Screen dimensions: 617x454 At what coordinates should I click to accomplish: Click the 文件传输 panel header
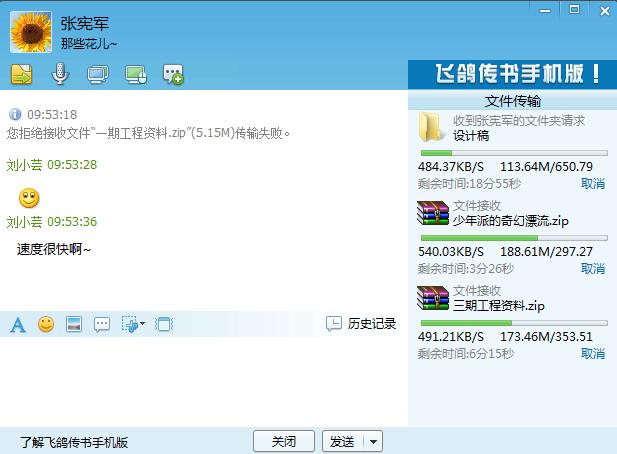click(x=512, y=101)
